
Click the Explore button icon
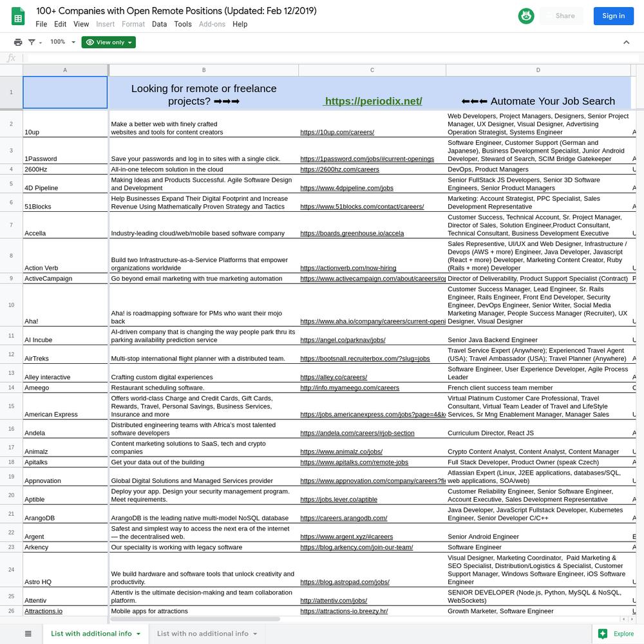pos(603,634)
